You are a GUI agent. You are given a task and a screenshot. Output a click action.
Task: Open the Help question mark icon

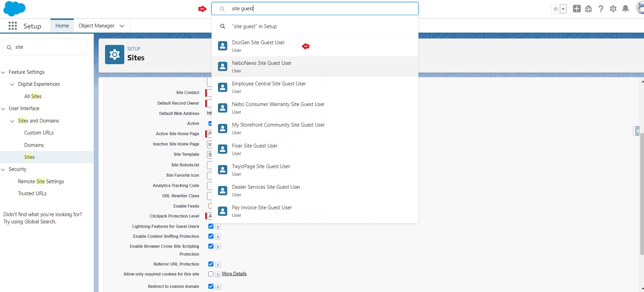[601, 9]
